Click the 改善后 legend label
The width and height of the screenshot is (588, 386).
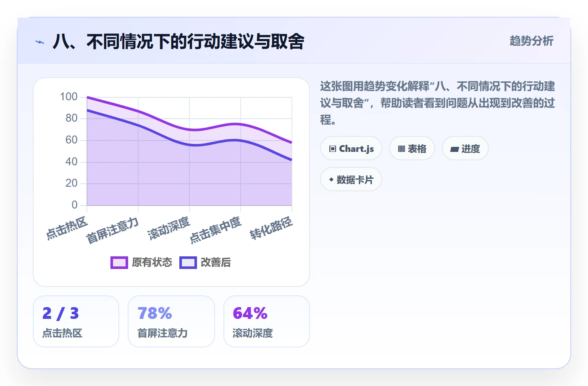(x=216, y=262)
